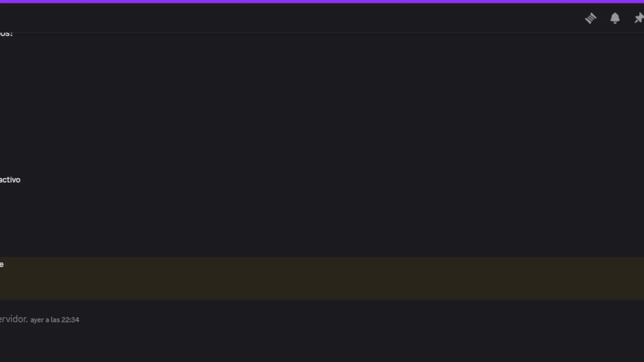Click the blank message area above 'activo'

pos(322,106)
